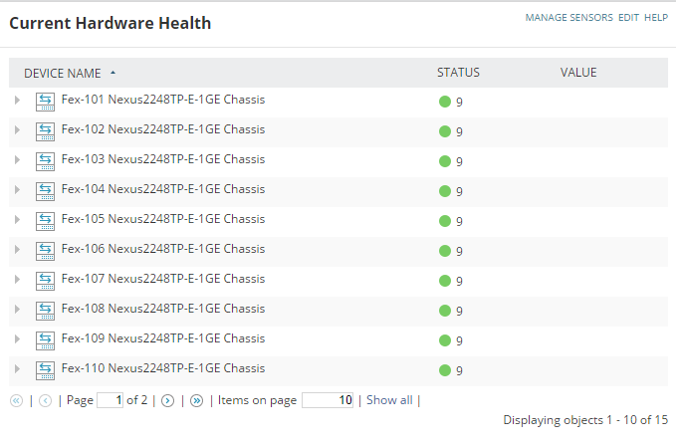This screenshot has width=676, height=432.
Task: Expand the Fex-109 chassis row
Action: point(17,339)
